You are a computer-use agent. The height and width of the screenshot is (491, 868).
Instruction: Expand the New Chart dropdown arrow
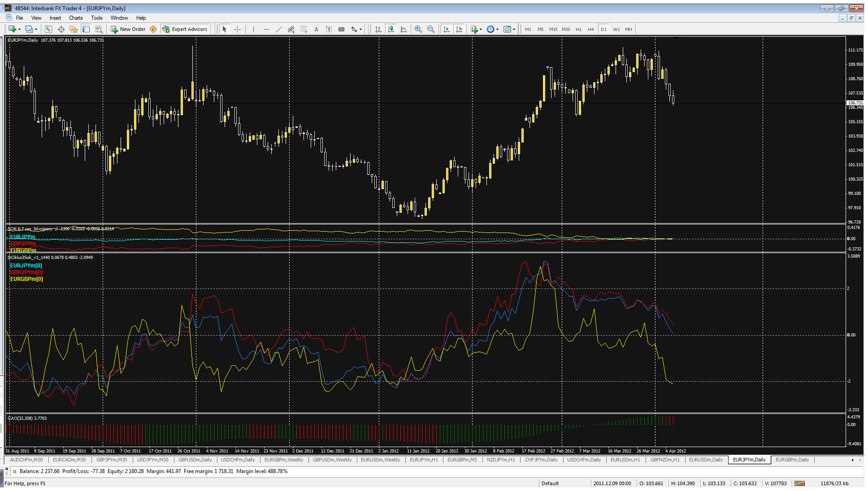20,29
